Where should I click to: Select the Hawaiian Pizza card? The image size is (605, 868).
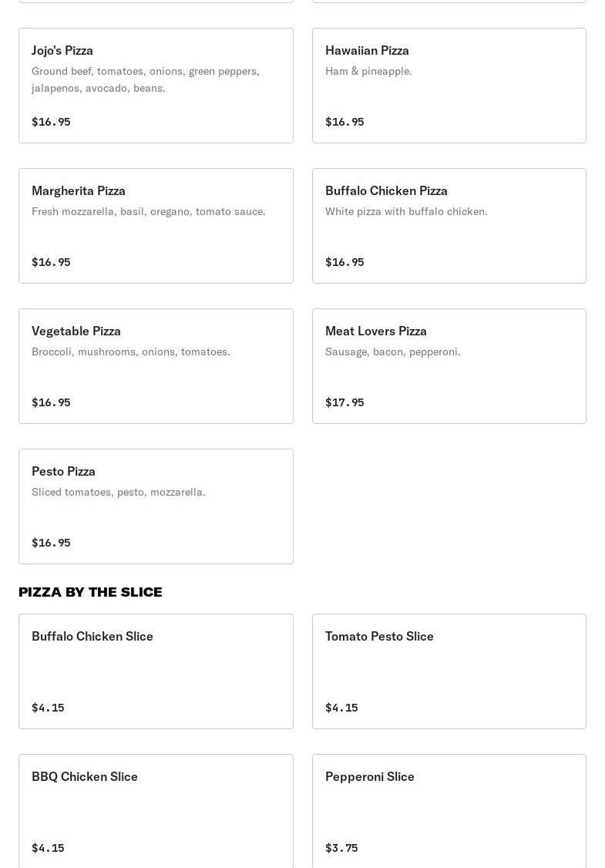[449, 86]
